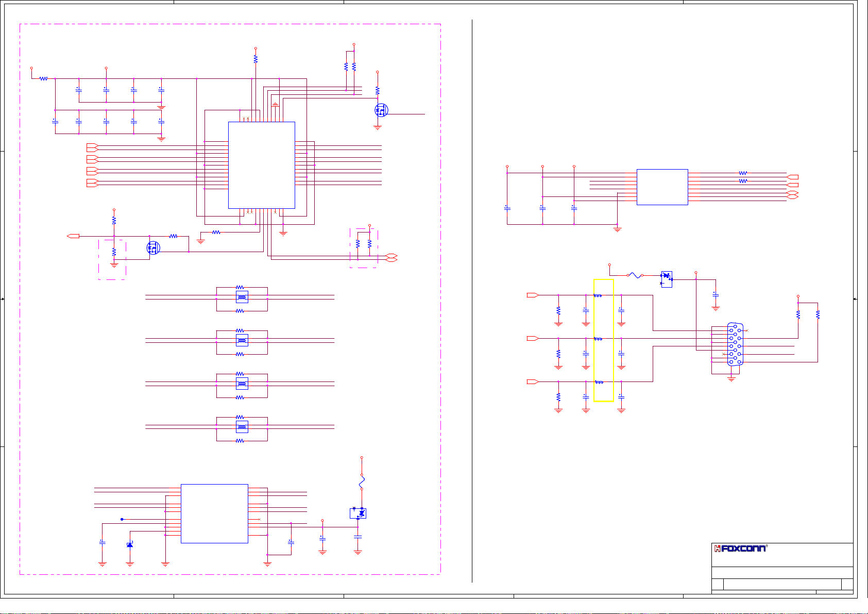Select the large main IC block in the dashed region

pyautogui.click(x=262, y=165)
